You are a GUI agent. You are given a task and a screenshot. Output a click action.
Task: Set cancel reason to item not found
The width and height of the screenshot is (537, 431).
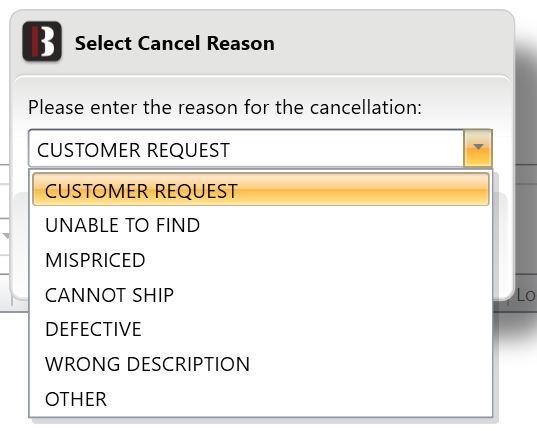261,225
